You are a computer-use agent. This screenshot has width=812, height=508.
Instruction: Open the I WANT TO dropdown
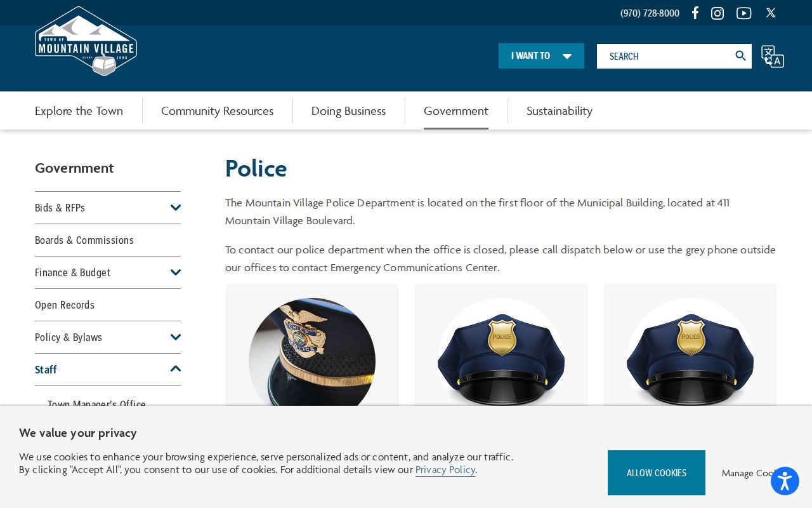pos(541,56)
